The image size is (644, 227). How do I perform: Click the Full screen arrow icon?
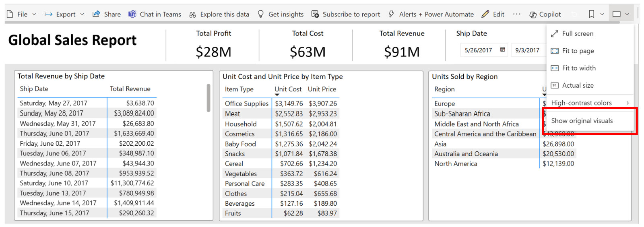(x=555, y=33)
